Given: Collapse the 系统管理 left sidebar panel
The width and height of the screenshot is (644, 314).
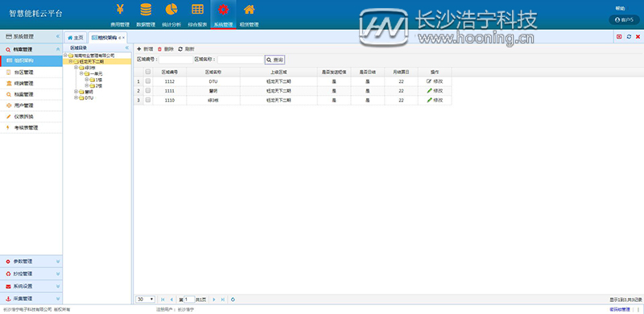Looking at the screenshot, I should coord(58,36).
